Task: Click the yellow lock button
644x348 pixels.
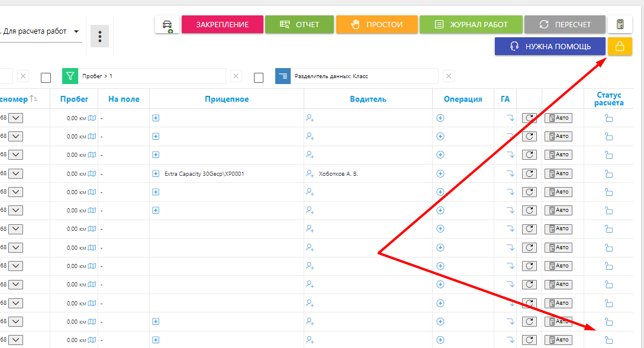Action: pyautogui.click(x=620, y=46)
